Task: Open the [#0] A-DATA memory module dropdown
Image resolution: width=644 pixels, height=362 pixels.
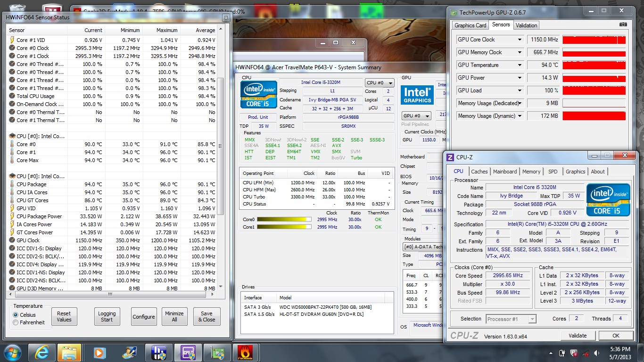Action: pos(423,247)
